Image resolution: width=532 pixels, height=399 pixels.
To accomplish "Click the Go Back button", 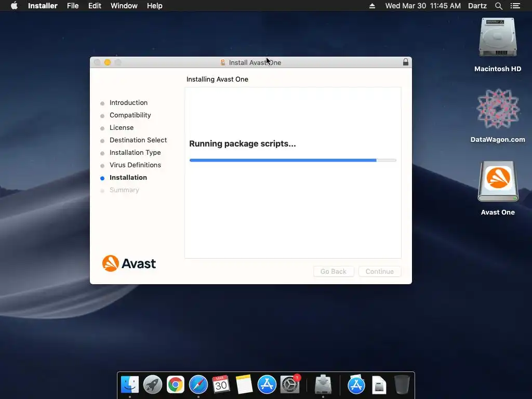I will click(x=334, y=271).
